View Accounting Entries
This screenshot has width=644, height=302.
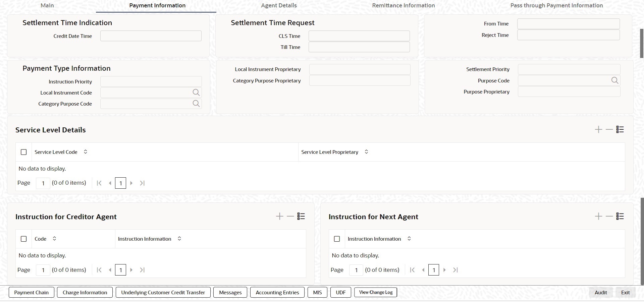[277, 292]
